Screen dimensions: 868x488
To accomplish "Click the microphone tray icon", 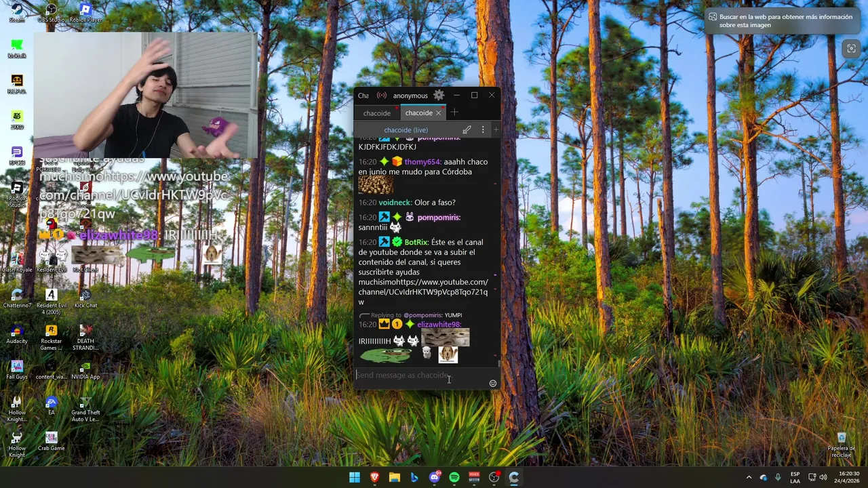I will (x=778, y=477).
